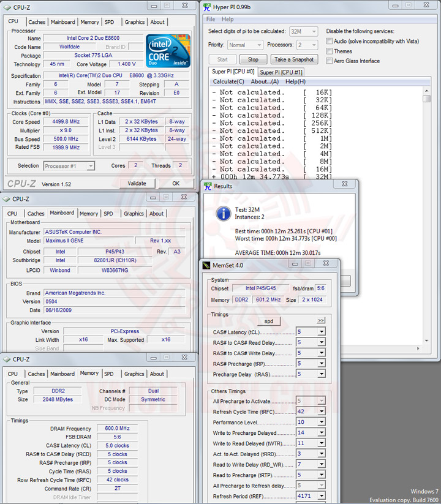
Task: Click the Hyper PI title bar icon
Action: coord(207,7)
